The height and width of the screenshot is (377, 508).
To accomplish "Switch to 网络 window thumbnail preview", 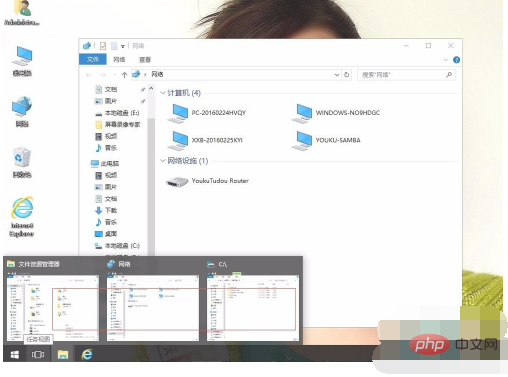I will pyautogui.click(x=153, y=308).
